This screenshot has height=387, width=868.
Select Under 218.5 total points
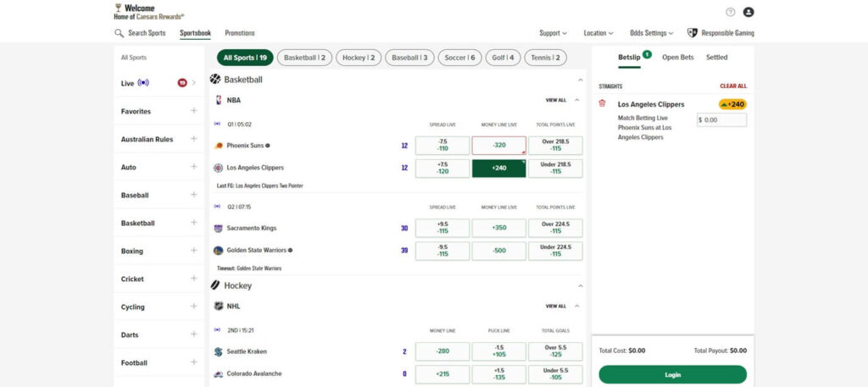click(x=555, y=169)
